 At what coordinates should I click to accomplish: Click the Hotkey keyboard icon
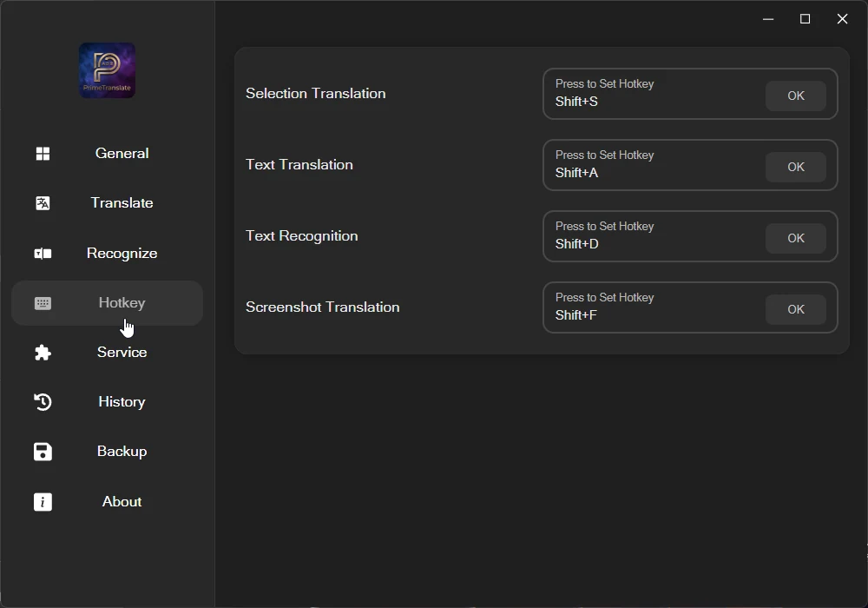point(43,303)
